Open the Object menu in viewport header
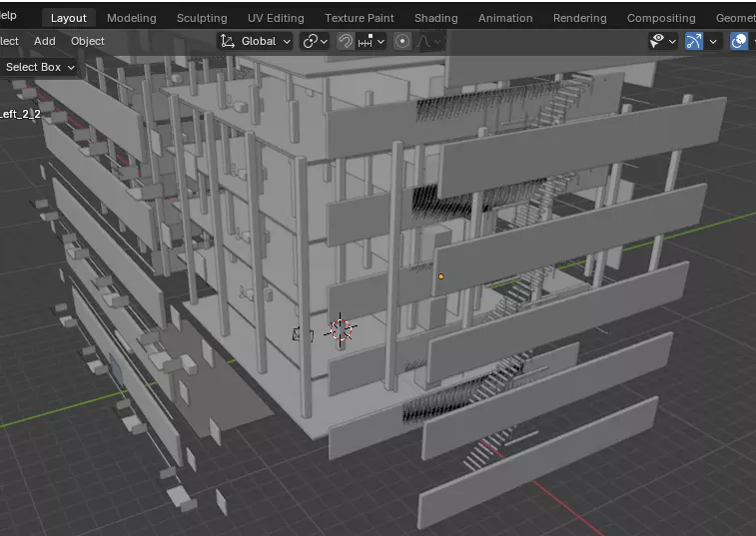The image size is (756, 536). click(87, 42)
